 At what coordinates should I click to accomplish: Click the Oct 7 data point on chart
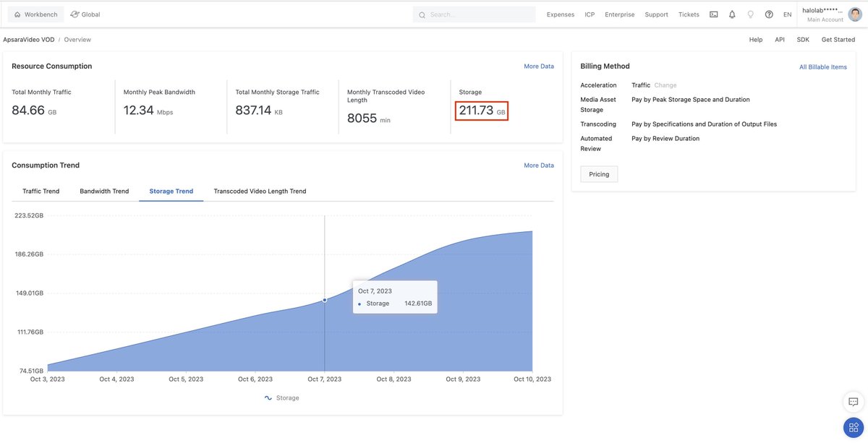coord(325,300)
